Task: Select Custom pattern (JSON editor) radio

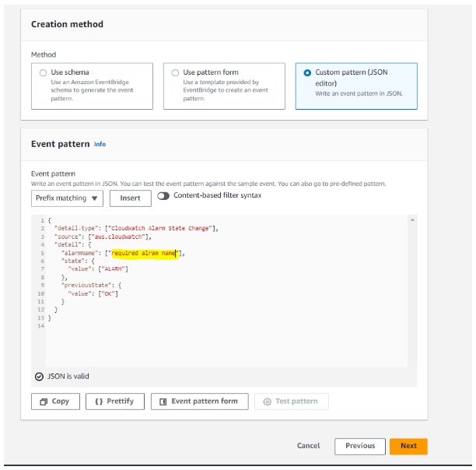Action: tap(307, 73)
